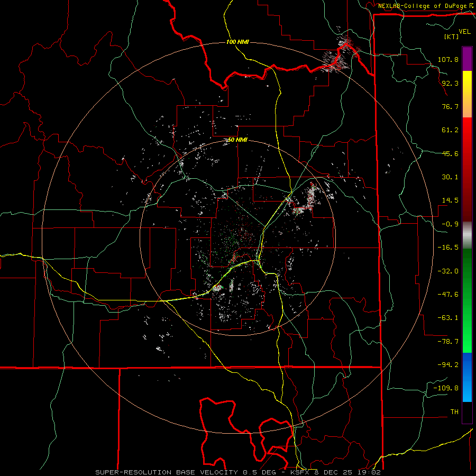Select the yellow-orange segment of velocity color bar

[x=467, y=94]
